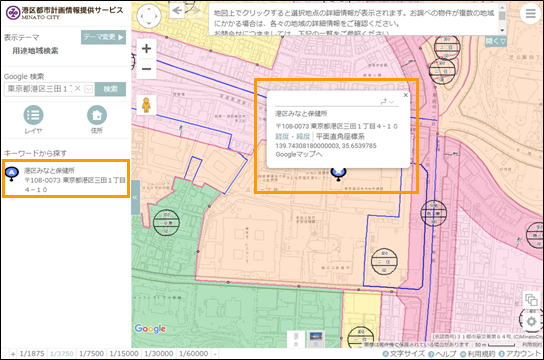This screenshot has width=544, height=360.
Task: Click the notice panel scrollbar
Action: point(502,18)
